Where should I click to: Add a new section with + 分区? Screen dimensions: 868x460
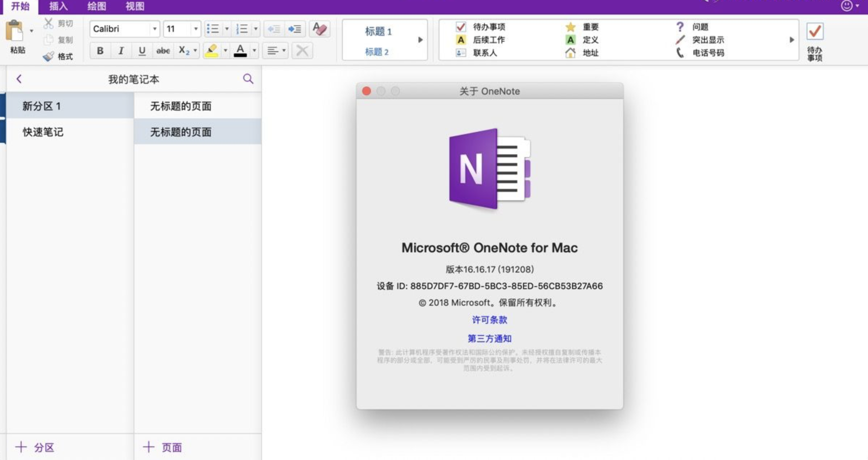click(x=35, y=447)
